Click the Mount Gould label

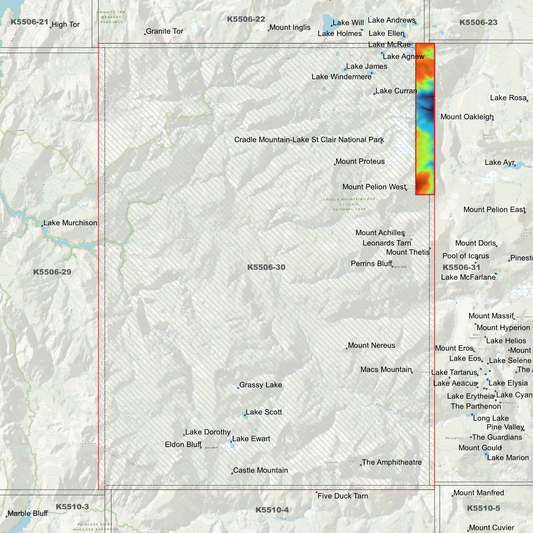click(480, 448)
